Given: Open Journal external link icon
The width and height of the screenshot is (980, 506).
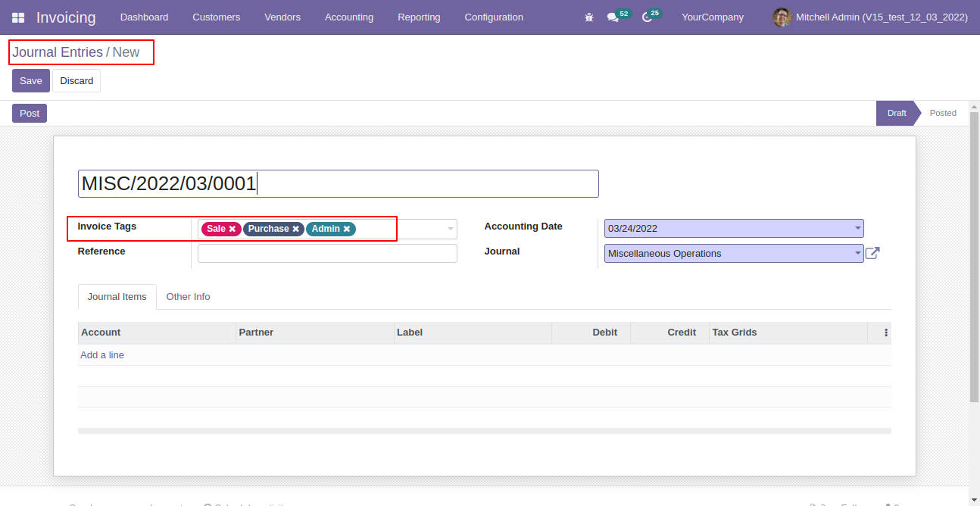Looking at the screenshot, I should coord(872,253).
